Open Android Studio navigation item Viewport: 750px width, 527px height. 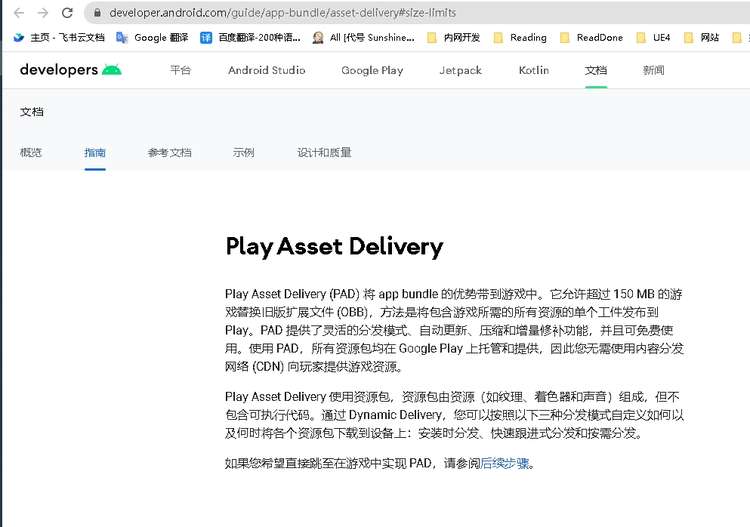pyautogui.click(x=267, y=70)
